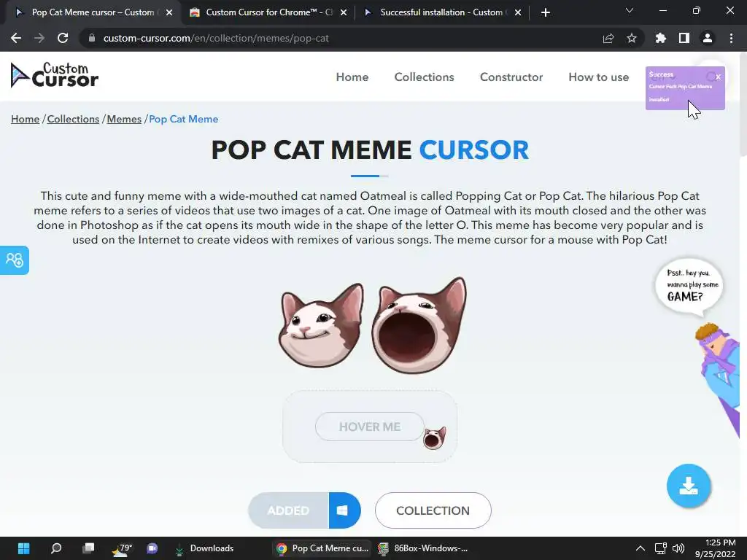This screenshot has width=747, height=560.
Task: Close the Pop Cat Meme cursor tab
Action: point(169,12)
